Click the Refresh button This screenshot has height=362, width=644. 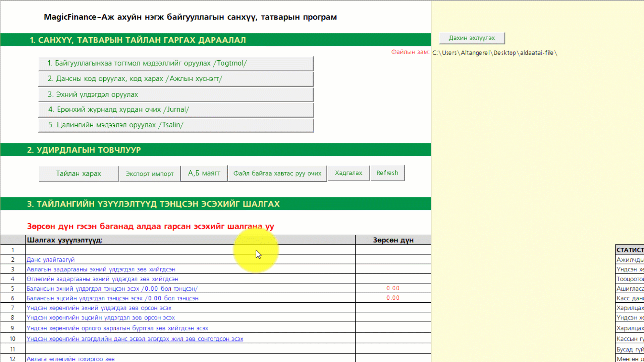coord(387,173)
